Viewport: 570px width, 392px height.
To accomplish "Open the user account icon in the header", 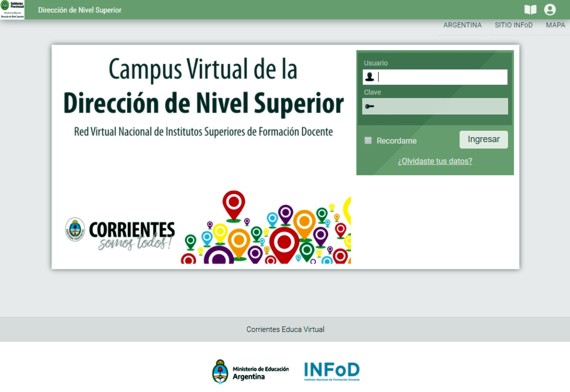I will click(550, 9).
